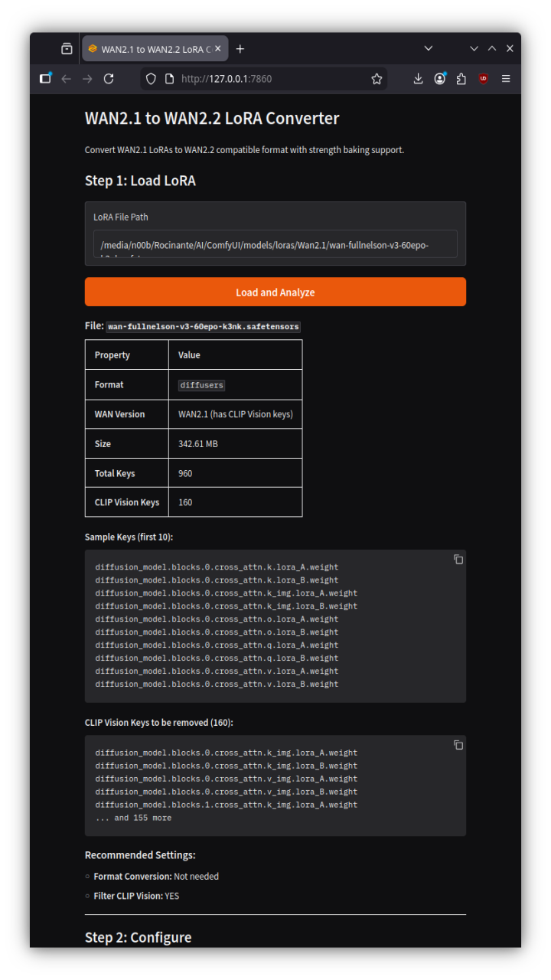Open the Firefox View icon in tab bar

[x=67, y=49]
